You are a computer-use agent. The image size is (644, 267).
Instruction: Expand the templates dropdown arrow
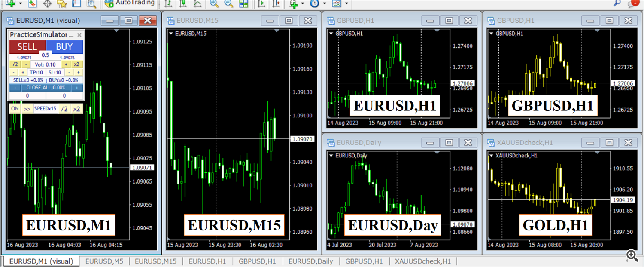(x=346, y=3)
